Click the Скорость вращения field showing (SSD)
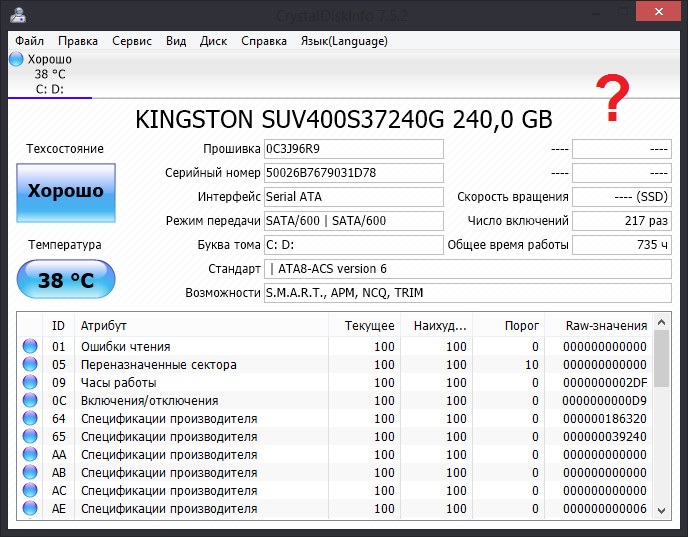The height and width of the screenshot is (537, 688). 622,197
